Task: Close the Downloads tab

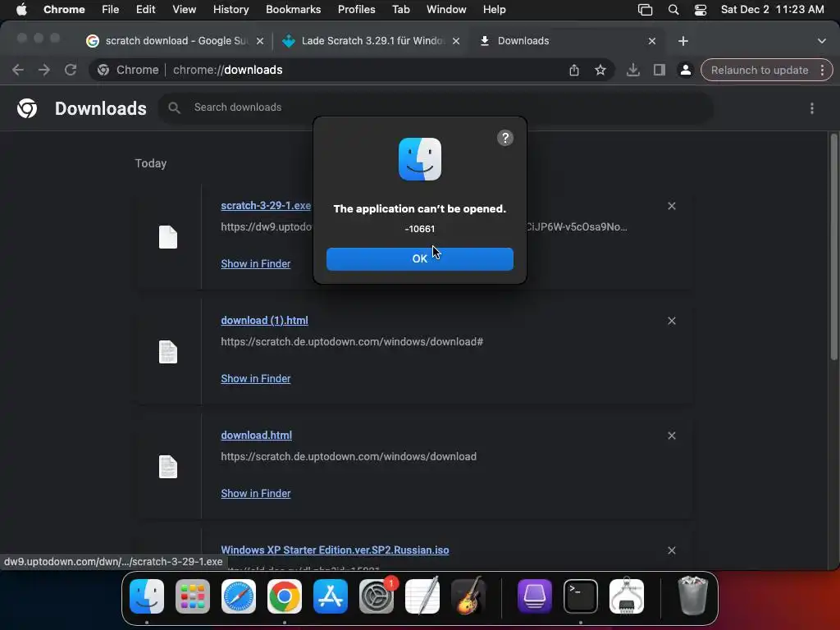Action: (652, 41)
